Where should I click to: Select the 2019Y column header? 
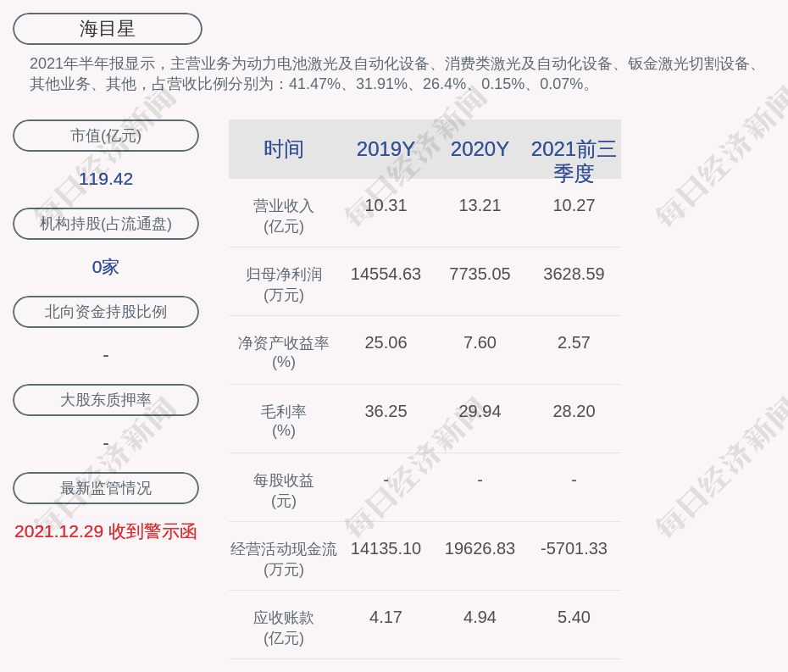click(x=386, y=149)
